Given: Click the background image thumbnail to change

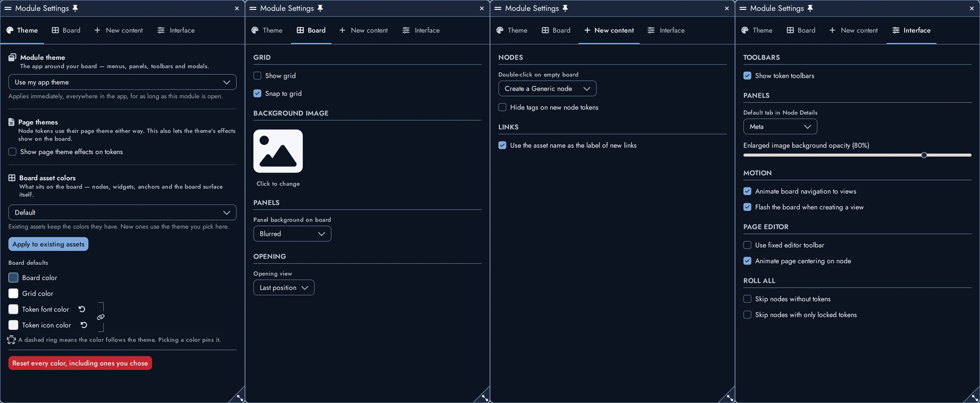Looking at the screenshot, I should [x=278, y=151].
